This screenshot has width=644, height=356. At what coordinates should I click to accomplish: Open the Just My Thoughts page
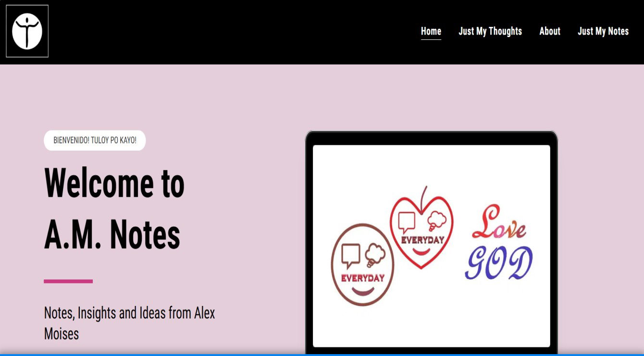490,31
